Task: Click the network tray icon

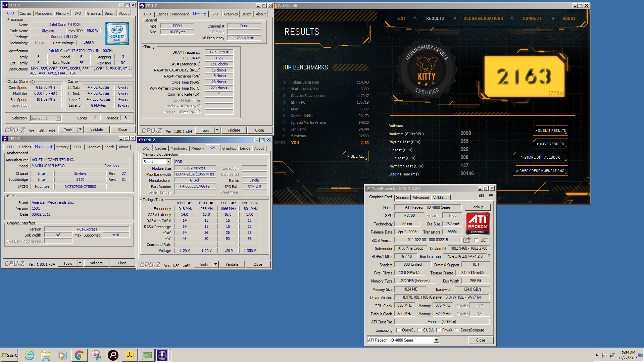Action: (x=612, y=355)
